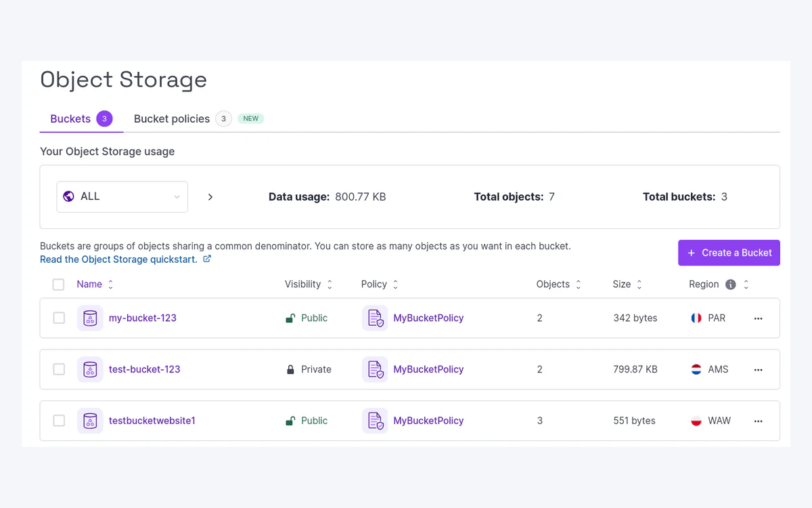Click the Netherlands flag AMS region icon
Image resolution: width=812 pixels, height=508 pixels.
[696, 370]
